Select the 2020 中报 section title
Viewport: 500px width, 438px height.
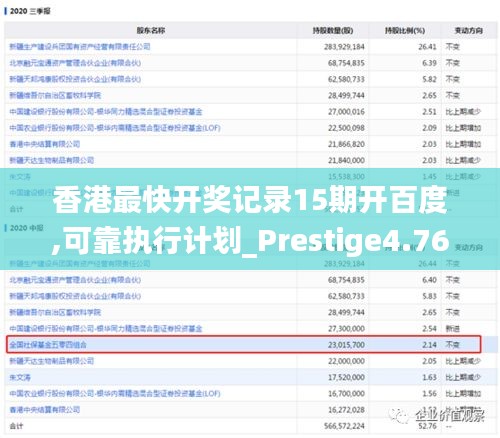[x=27, y=228]
